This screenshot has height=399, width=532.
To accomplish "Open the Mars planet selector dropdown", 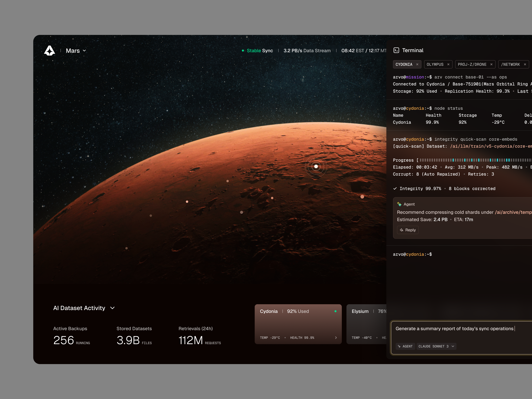I will tap(76, 51).
